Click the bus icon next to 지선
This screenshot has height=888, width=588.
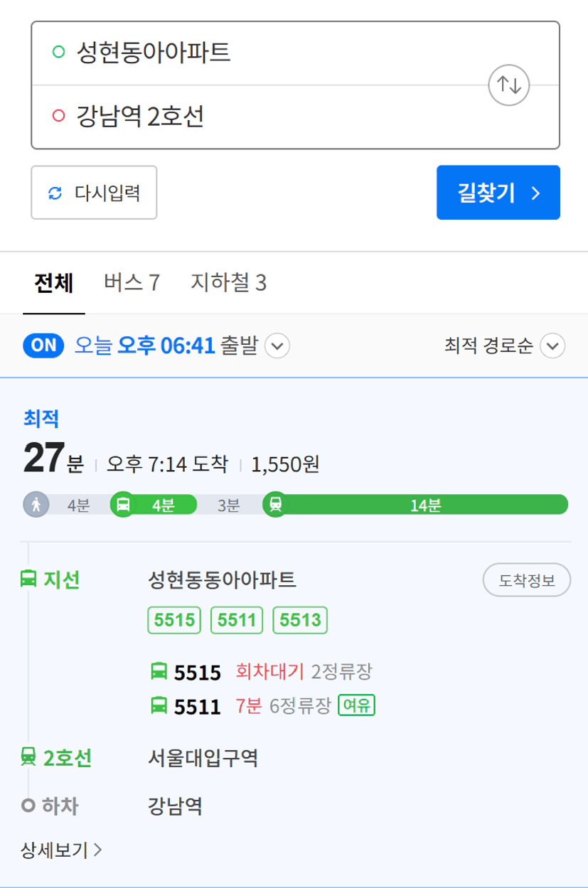point(29,580)
